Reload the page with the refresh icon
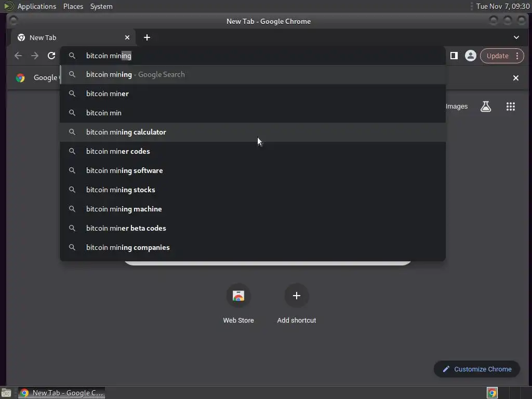Screen dimensions: 532x399 click(x=51, y=56)
